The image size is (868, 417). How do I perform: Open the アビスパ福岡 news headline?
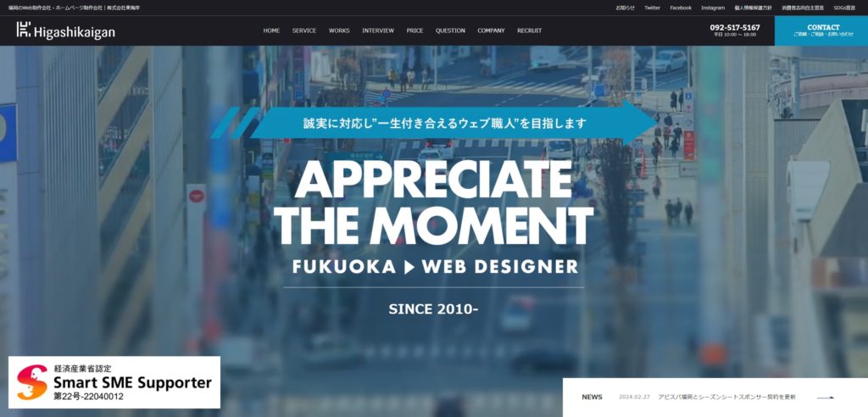coord(726,397)
